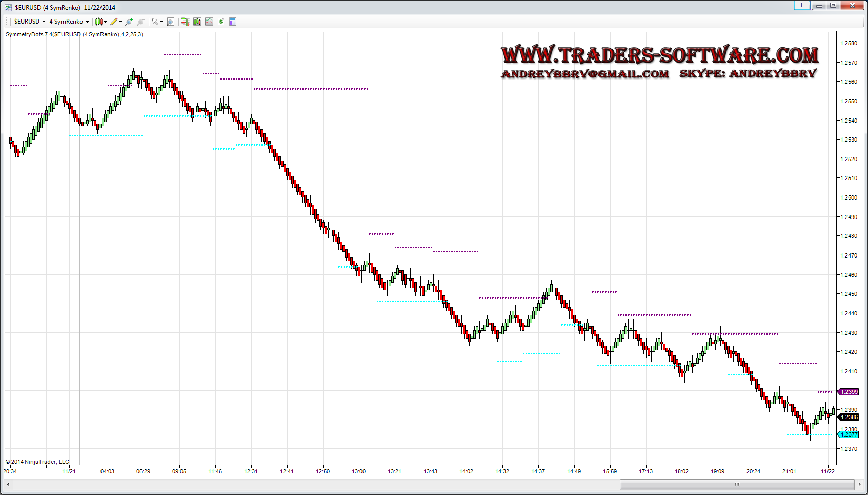Image resolution: width=868 pixels, height=495 pixels.
Task: Open the Data Series candlestick icon
Action: click(197, 22)
